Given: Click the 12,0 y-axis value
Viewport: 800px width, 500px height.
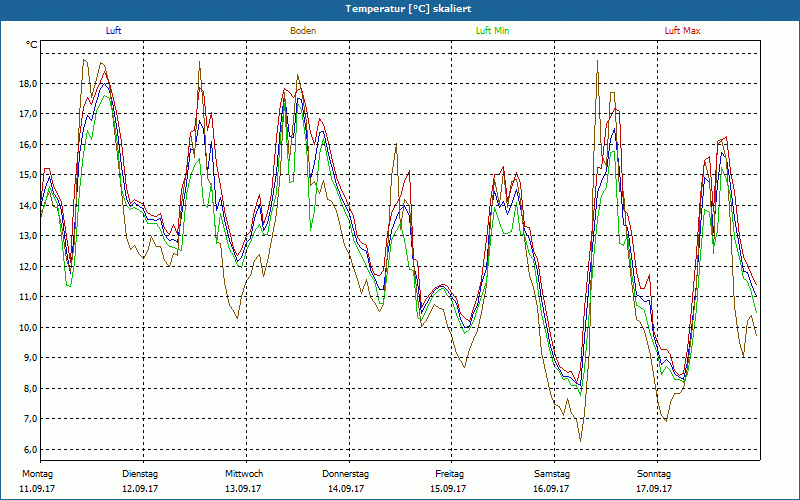Looking at the screenshot, I should click(29, 266).
